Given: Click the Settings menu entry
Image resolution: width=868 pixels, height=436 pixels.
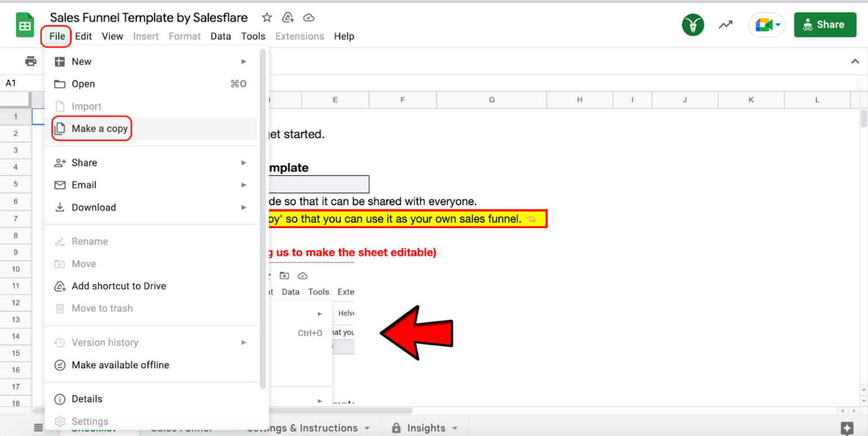Looking at the screenshot, I should [x=151, y=421].
